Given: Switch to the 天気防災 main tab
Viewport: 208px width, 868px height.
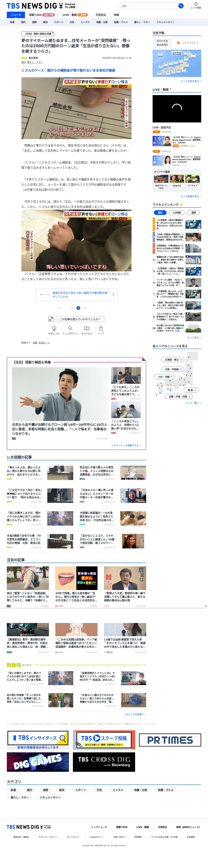Looking at the screenshot, I should point(101,15).
